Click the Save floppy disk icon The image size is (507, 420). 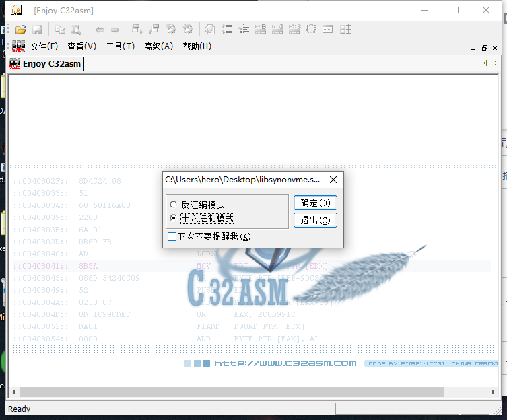pyautogui.click(x=38, y=30)
